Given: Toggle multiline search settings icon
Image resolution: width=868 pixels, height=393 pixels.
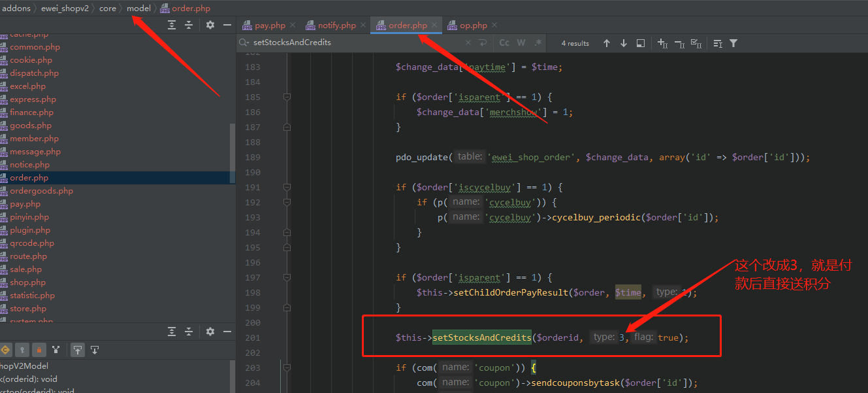Looking at the screenshot, I should click(718, 43).
